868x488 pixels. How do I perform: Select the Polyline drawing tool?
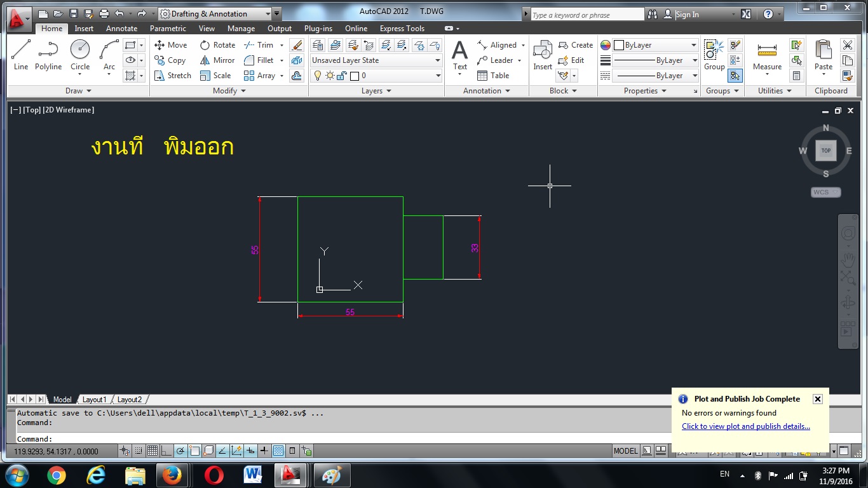48,55
